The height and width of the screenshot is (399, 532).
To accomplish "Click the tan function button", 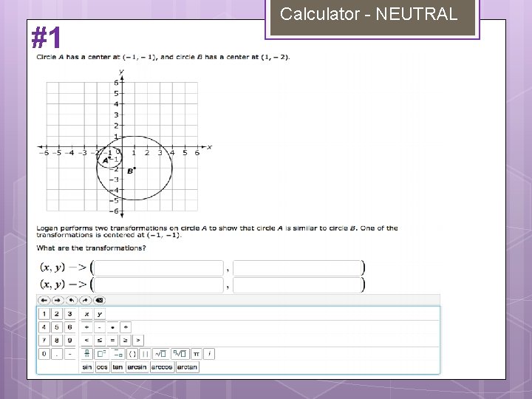I will click(x=117, y=367).
